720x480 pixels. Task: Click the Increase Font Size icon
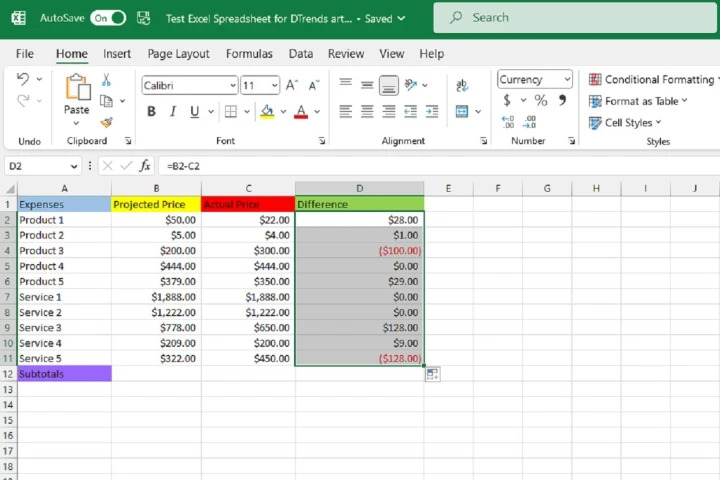tap(291, 86)
